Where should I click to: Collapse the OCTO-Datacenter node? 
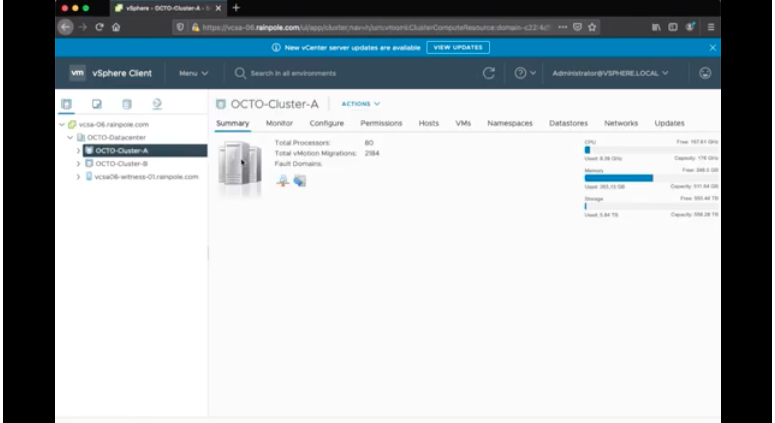(x=70, y=137)
